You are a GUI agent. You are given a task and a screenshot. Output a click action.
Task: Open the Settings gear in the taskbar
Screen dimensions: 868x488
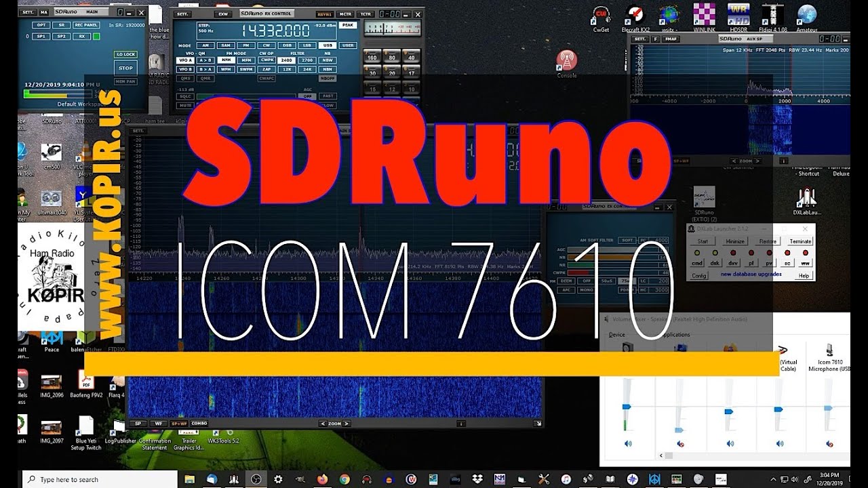(x=278, y=479)
